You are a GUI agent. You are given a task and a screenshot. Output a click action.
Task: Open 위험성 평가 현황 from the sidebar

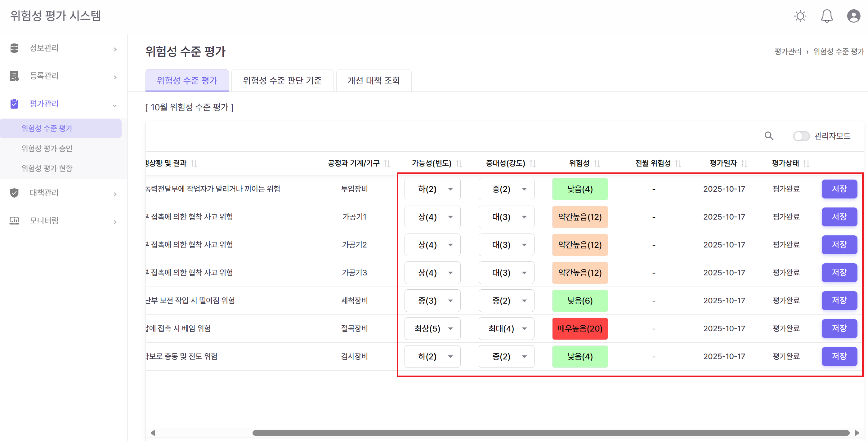pyautogui.click(x=47, y=168)
